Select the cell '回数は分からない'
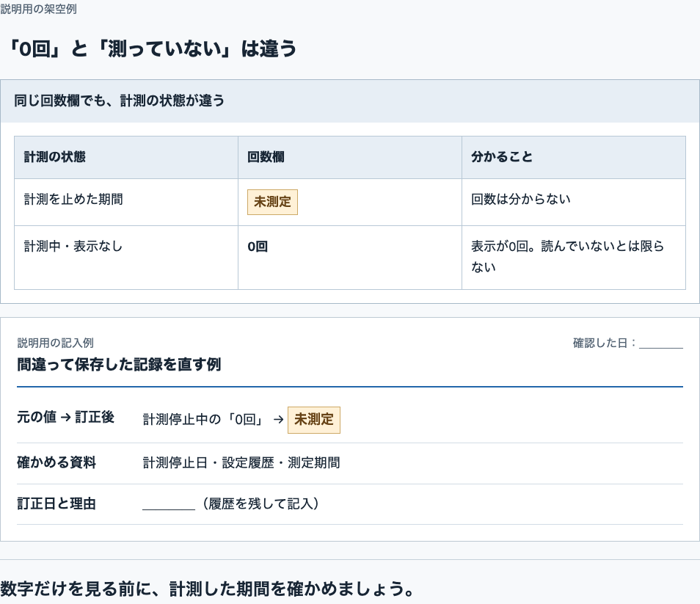This screenshot has width=700, height=604. tap(574, 203)
